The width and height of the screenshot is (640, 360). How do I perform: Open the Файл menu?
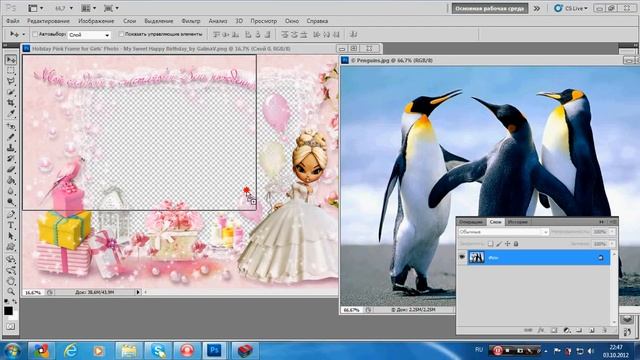click(x=13, y=21)
